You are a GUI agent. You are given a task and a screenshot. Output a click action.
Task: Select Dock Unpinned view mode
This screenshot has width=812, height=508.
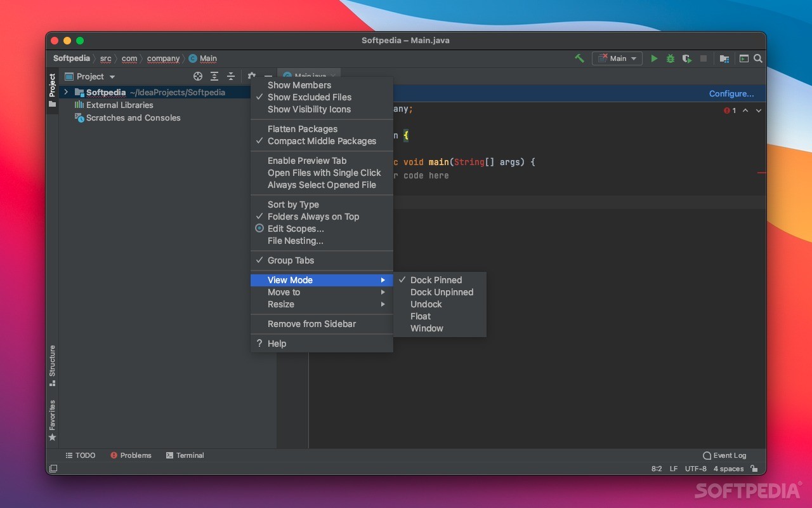pyautogui.click(x=440, y=292)
